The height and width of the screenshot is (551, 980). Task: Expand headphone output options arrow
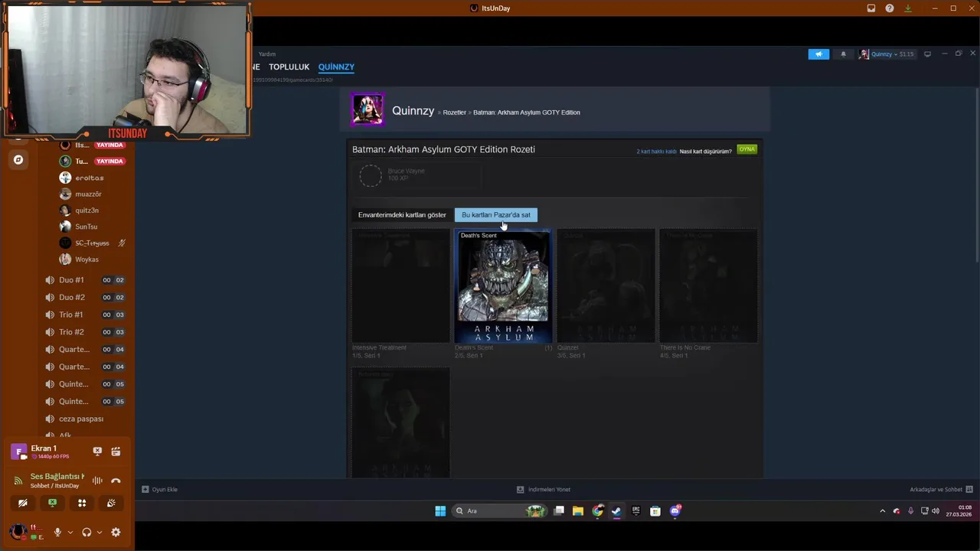click(x=99, y=532)
